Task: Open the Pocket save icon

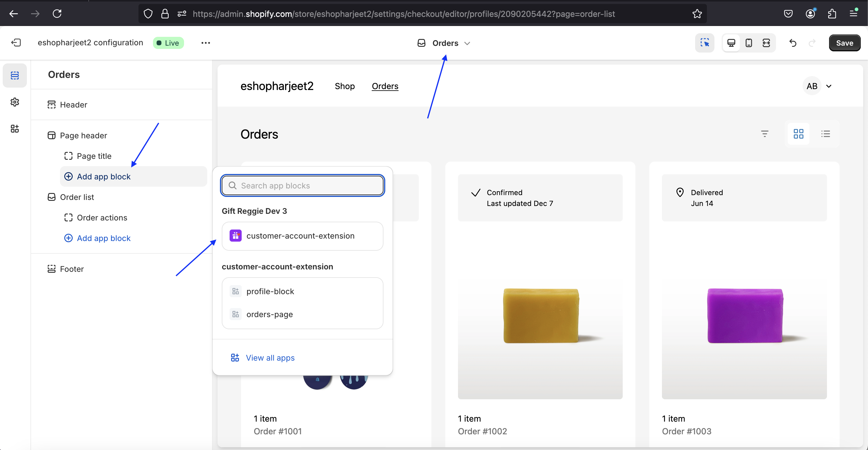Action: click(788, 14)
